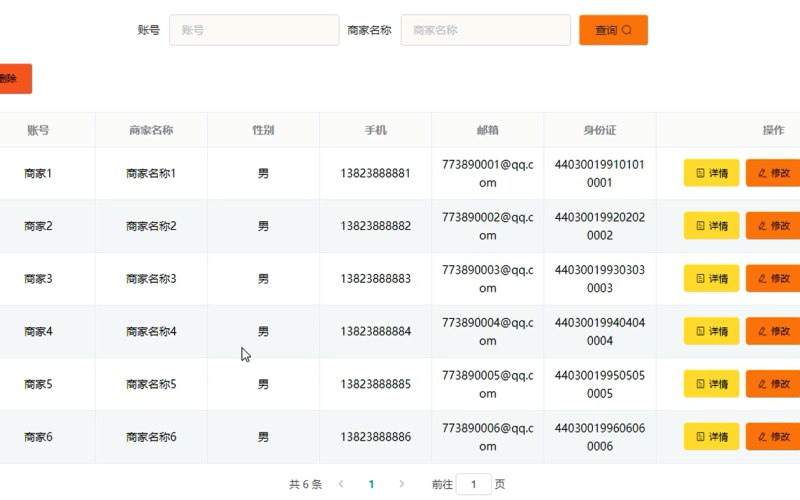Screen dimensions: 800x500
Task: Select email 773890006@qq.com cell
Action: [x=488, y=437]
